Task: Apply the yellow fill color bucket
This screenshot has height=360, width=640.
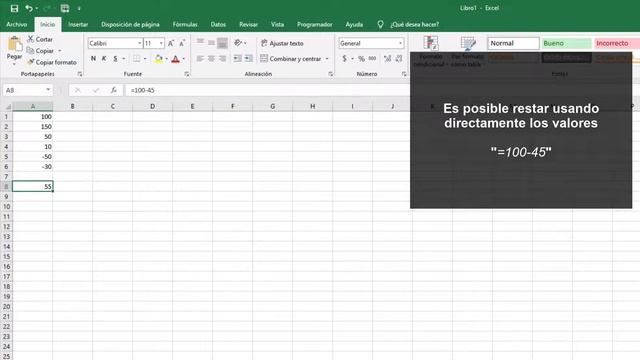Action: click(158, 59)
